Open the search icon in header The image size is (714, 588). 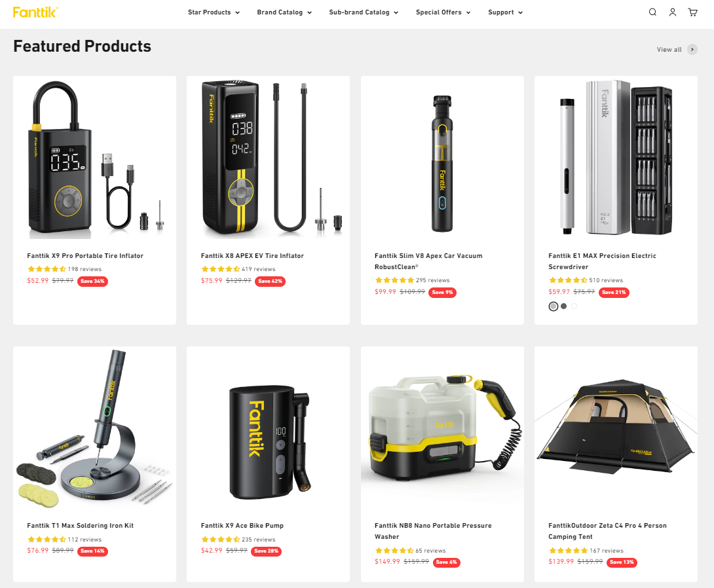[x=652, y=12]
